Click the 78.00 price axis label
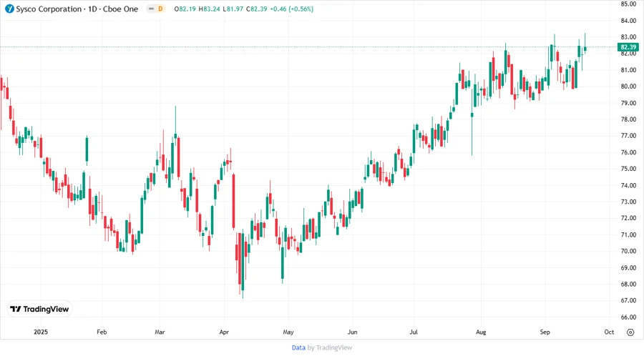The width and height of the screenshot is (644, 356). click(x=628, y=119)
